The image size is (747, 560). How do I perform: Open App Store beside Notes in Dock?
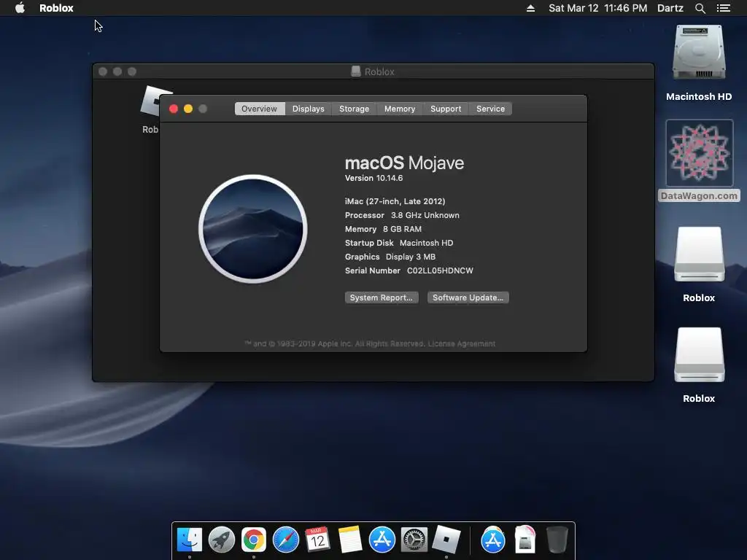tap(382, 540)
